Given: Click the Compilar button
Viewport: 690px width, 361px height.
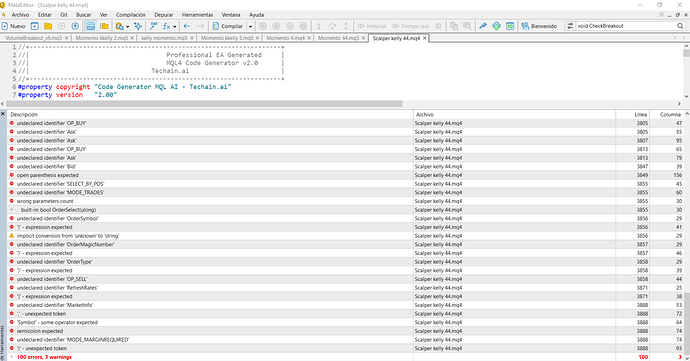Looking at the screenshot, I should click(x=228, y=26).
